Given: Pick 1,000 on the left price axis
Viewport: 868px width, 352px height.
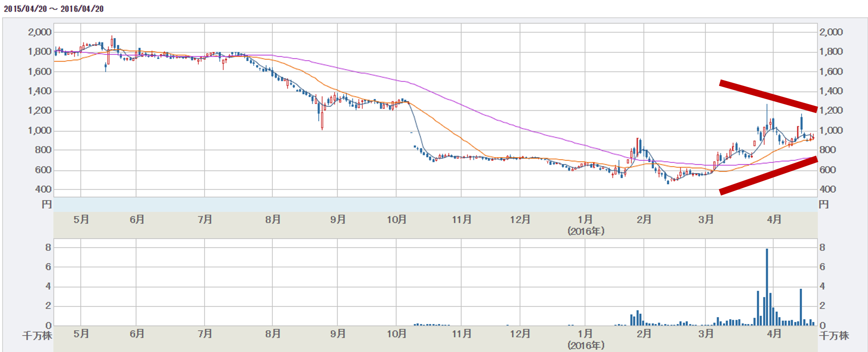Looking at the screenshot, I should (x=40, y=130).
